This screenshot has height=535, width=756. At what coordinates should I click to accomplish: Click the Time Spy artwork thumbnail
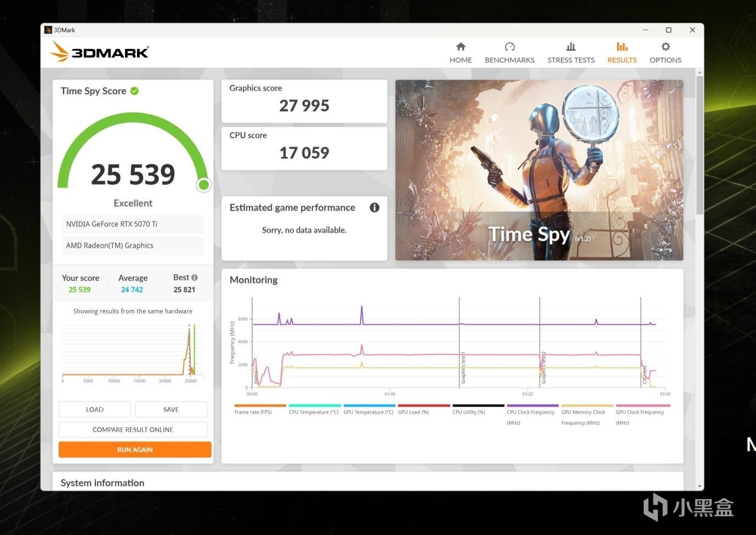[x=539, y=170]
